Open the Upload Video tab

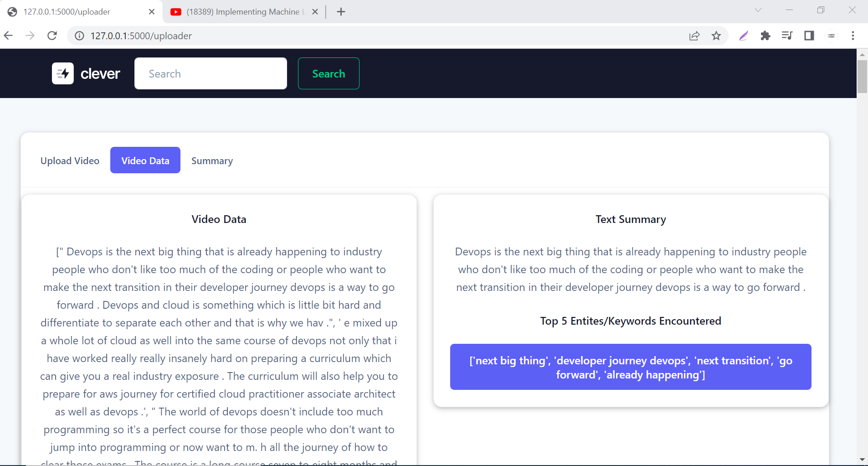point(70,161)
